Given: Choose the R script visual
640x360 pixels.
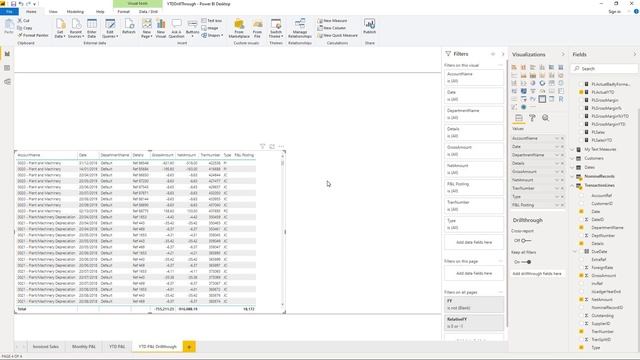Looking at the screenshot, I should [x=561, y=99].
